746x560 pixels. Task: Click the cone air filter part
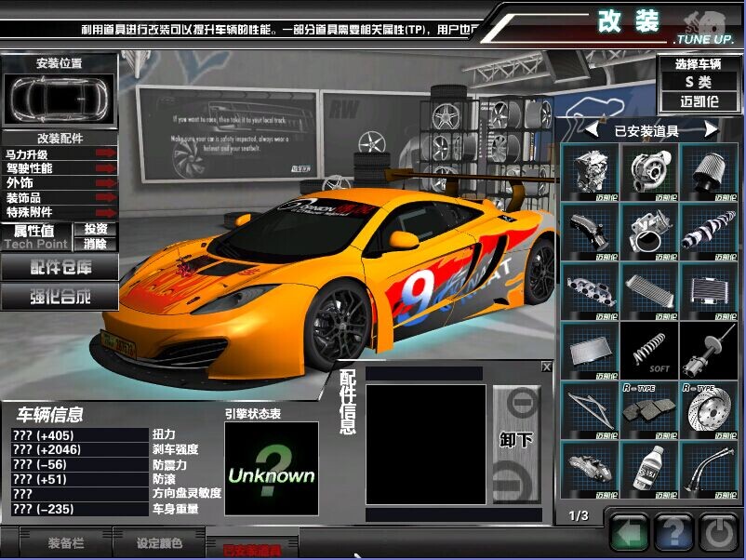(x=709, y=172)
